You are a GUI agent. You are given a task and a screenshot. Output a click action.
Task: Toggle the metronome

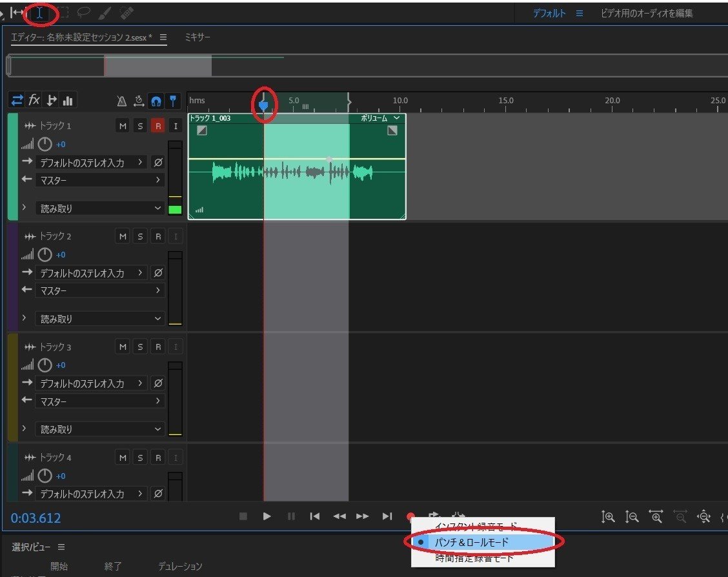[x=121, y=101]
